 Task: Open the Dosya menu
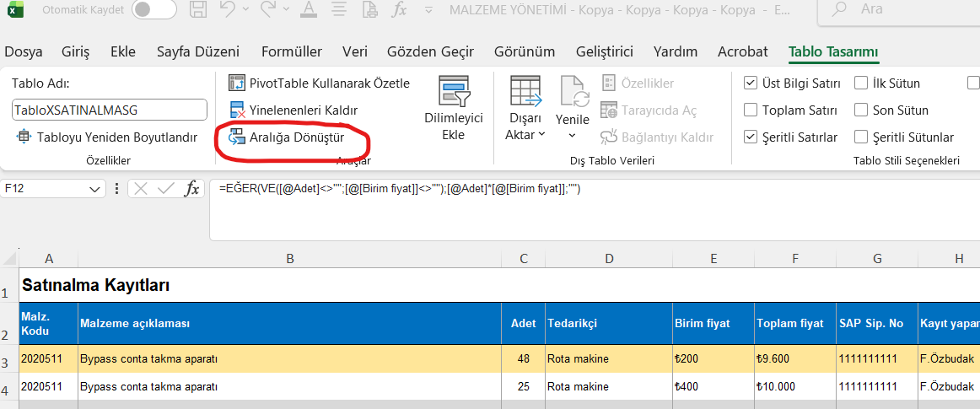[23, 52]
